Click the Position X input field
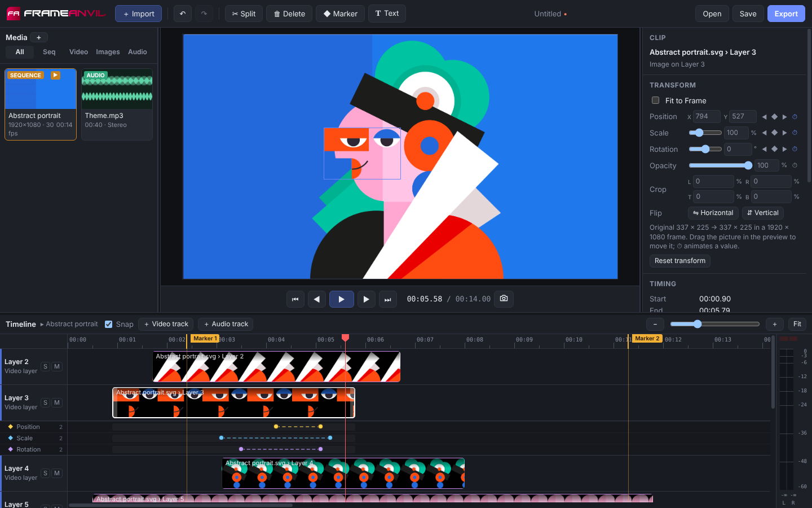The width and height of the screenshot is (812, 508). pyautogui.click(x=707, y=117)
